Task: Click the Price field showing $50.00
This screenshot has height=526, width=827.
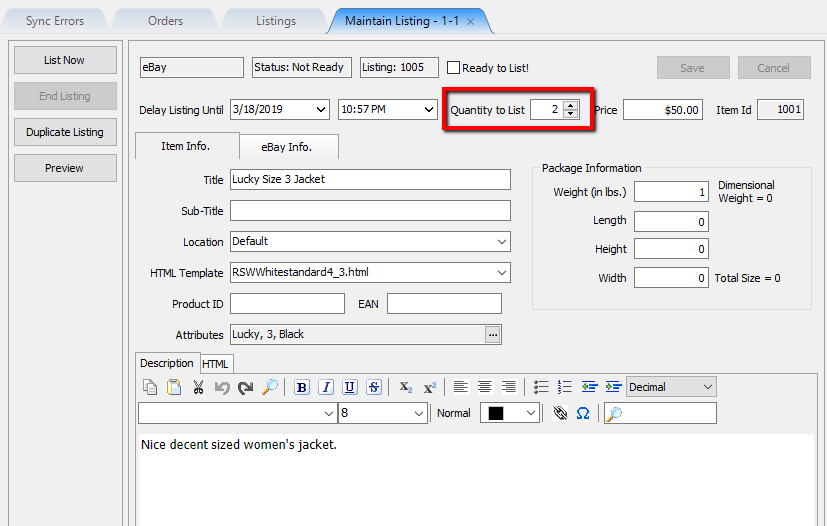Action: 662,110
